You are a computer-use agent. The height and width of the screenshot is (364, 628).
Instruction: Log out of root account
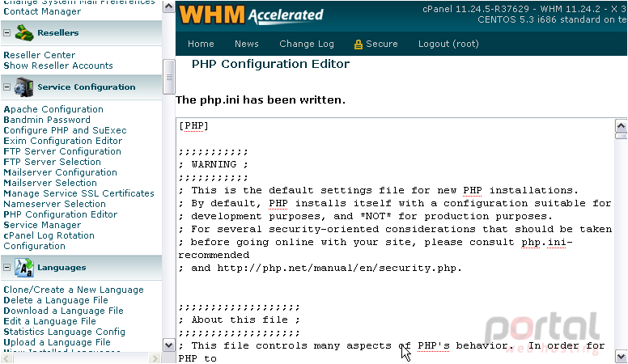pos(448,44)
